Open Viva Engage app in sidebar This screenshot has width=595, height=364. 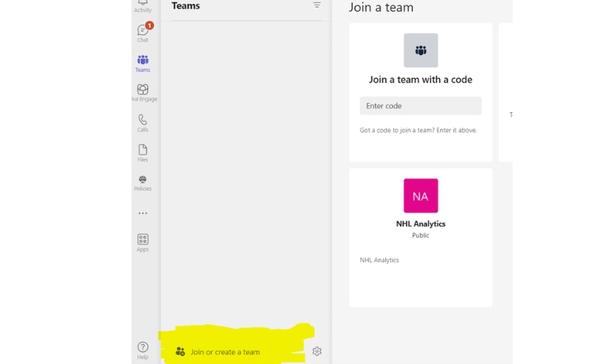pyautogui.click(x=144, y=93)
